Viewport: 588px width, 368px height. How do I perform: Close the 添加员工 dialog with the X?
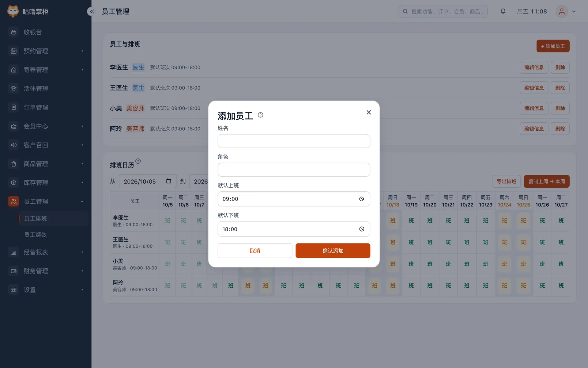click(369, 112)
